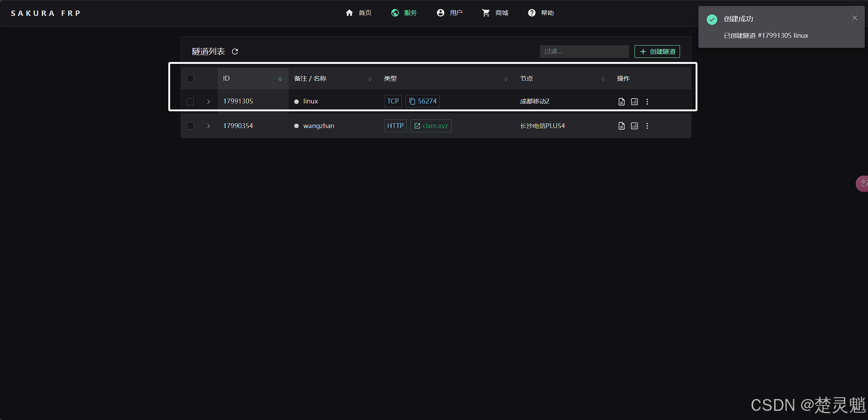Open config file icon for wangzhan tunnel
Image resolution: width=868 pixels, height=420 pixels.
click(621, 126)
